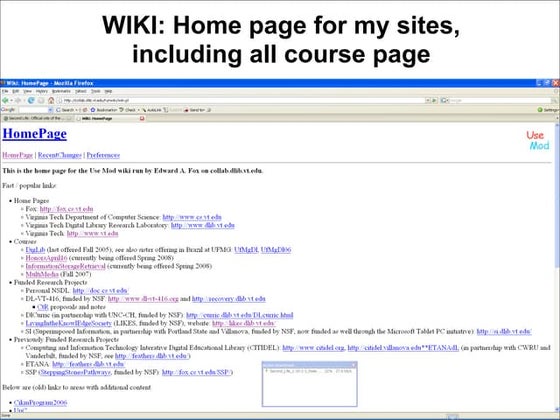Screen dimensions: 560x420
Task: Click in the Firefox search box
Action: click(x=500, y=101)
